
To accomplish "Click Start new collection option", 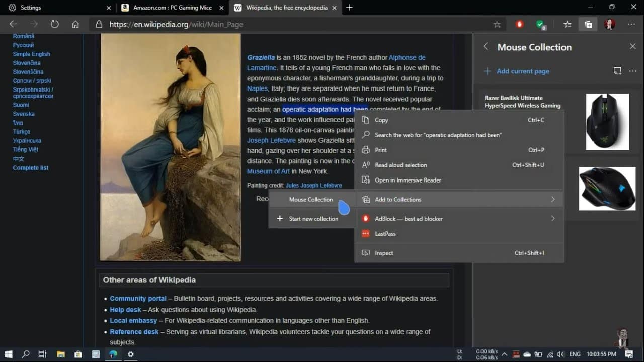I will (x=313, y=219).
